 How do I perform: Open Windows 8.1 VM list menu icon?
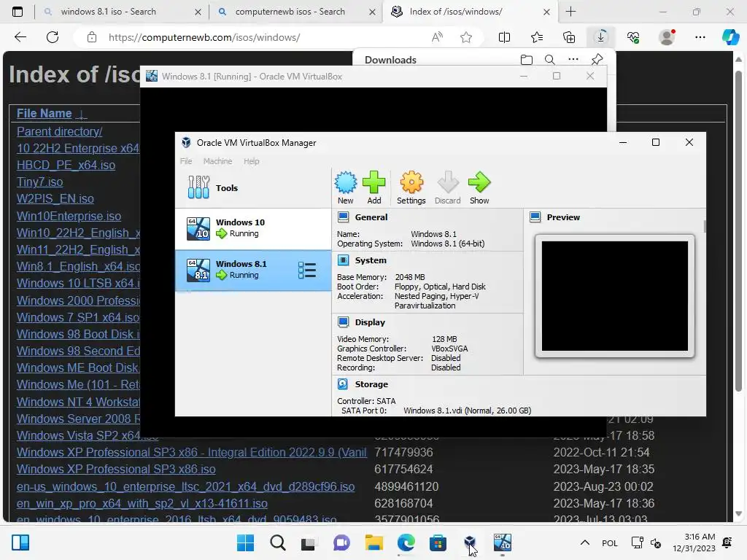(307, 270)
